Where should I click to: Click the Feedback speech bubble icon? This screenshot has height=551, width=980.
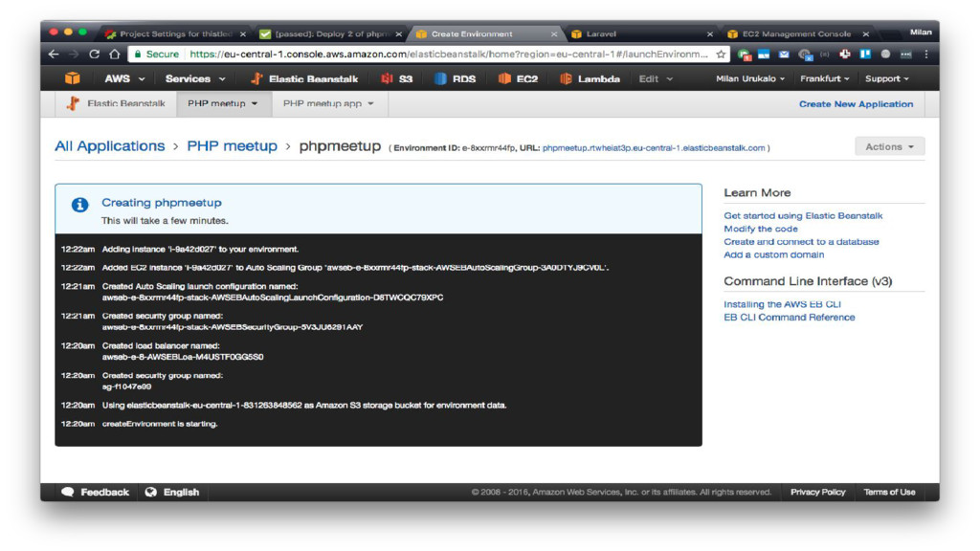[68, 493]
